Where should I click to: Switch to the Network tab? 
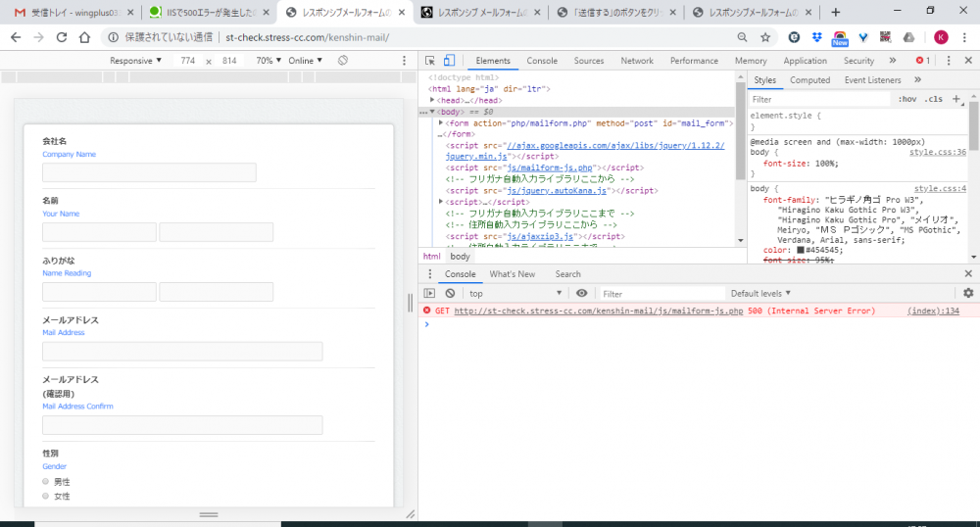click(x=637, y=61)
